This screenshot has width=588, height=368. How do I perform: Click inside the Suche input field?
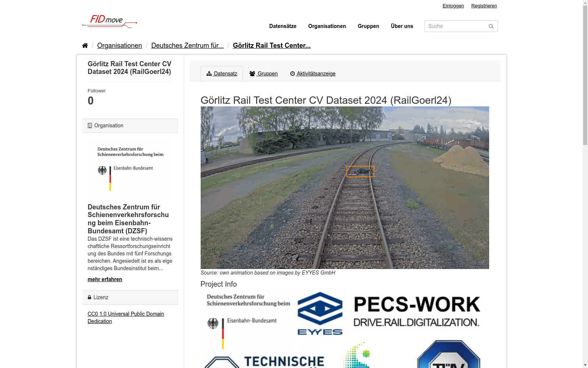456,26
